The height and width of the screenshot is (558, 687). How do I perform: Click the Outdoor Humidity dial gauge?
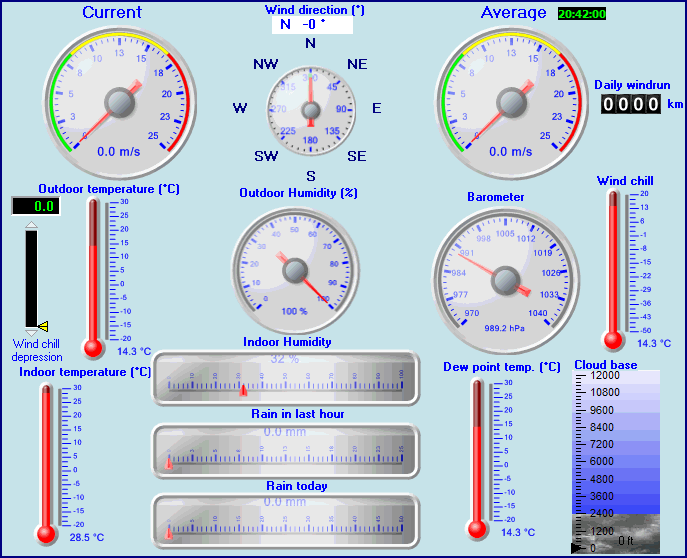(x=295, y=270)
